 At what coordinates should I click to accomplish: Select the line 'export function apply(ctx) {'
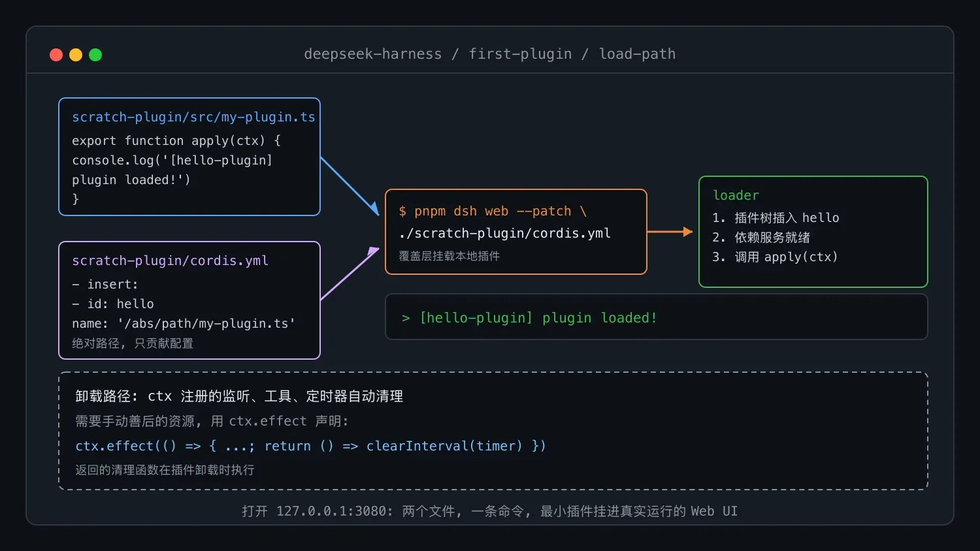tap(176, 140)
